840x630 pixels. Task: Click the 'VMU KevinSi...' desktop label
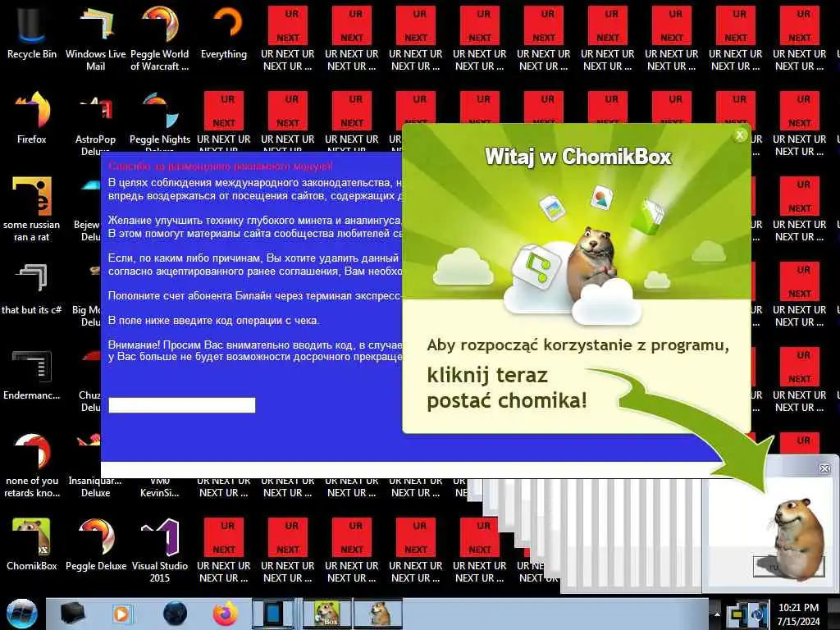tap(160, 486)
